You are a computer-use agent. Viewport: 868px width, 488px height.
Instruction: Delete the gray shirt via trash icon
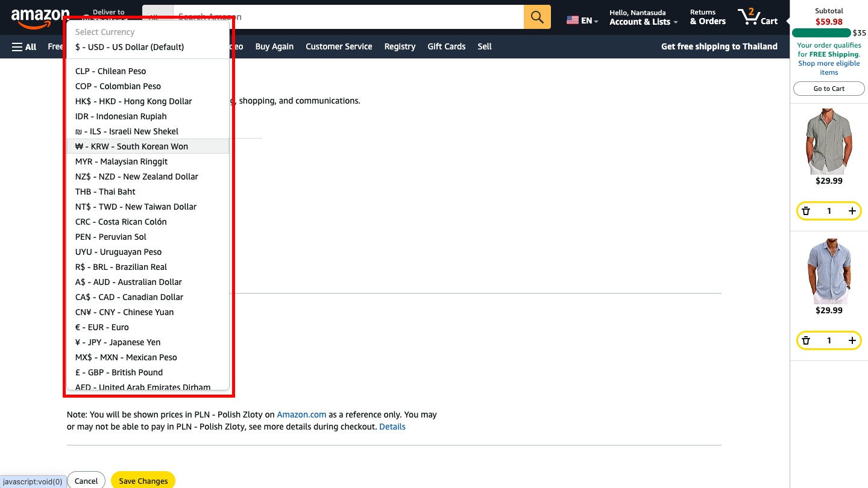pos(806,211)
